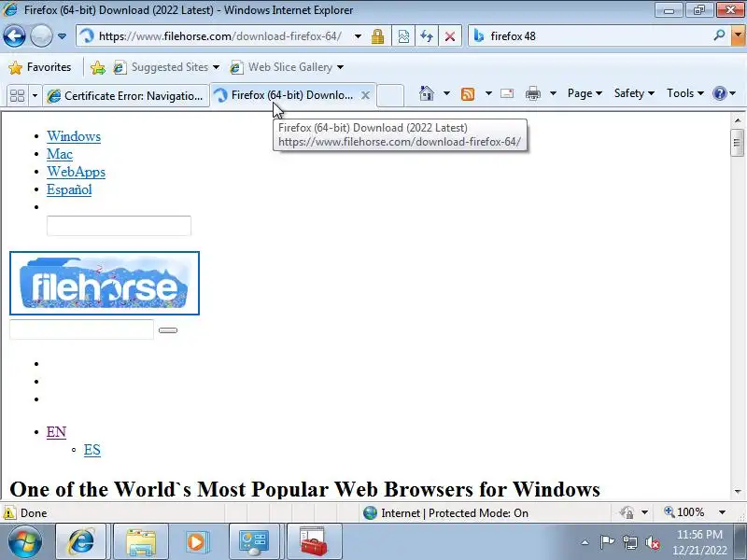Click the Control Panel taskbar icon
Image resolution: width=747 pixels, height=560 pixels.
[x=253, y=541]
